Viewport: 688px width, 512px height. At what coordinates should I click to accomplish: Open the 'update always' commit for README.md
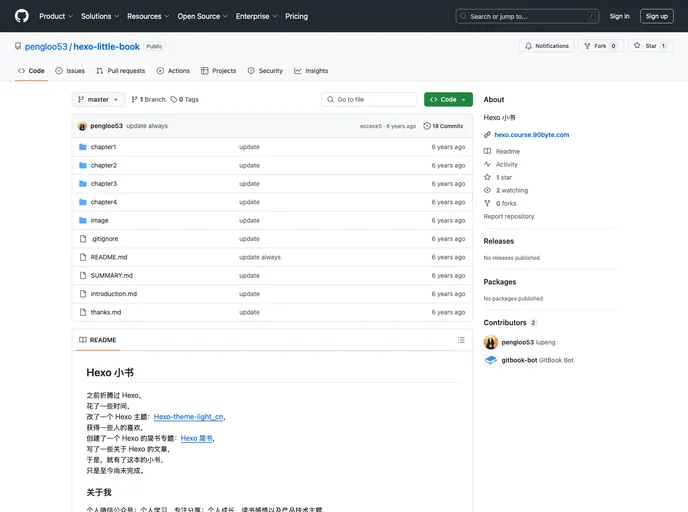click(260, 258)
